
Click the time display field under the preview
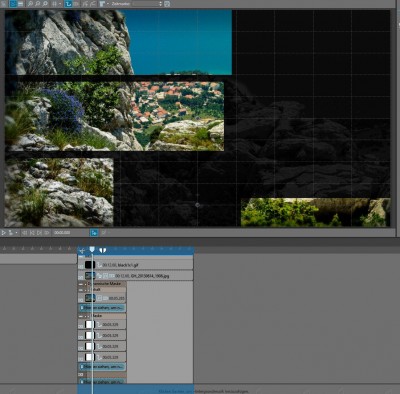coord(62,233)
